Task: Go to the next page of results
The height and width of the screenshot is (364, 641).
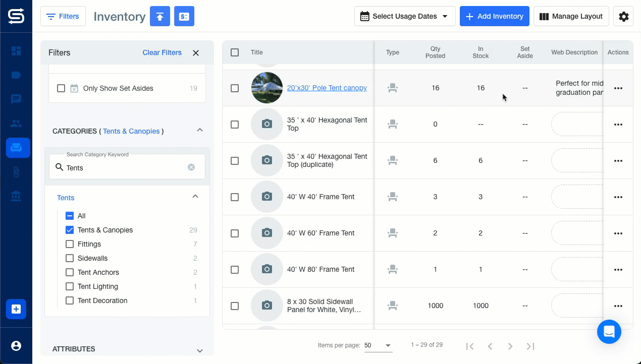Action: click(510, 346)
